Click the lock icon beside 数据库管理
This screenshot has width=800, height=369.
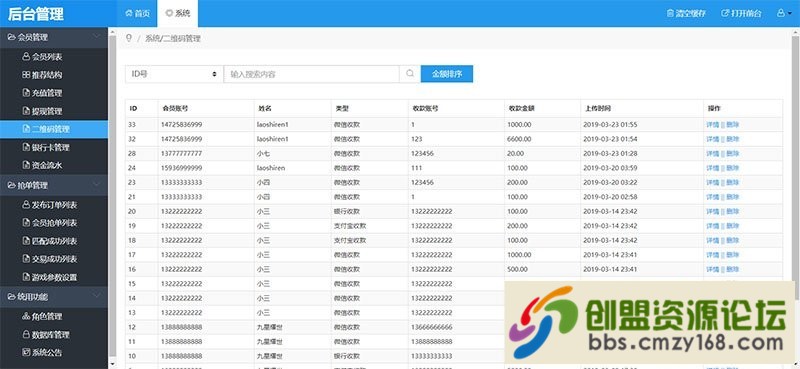pos(27,334)
